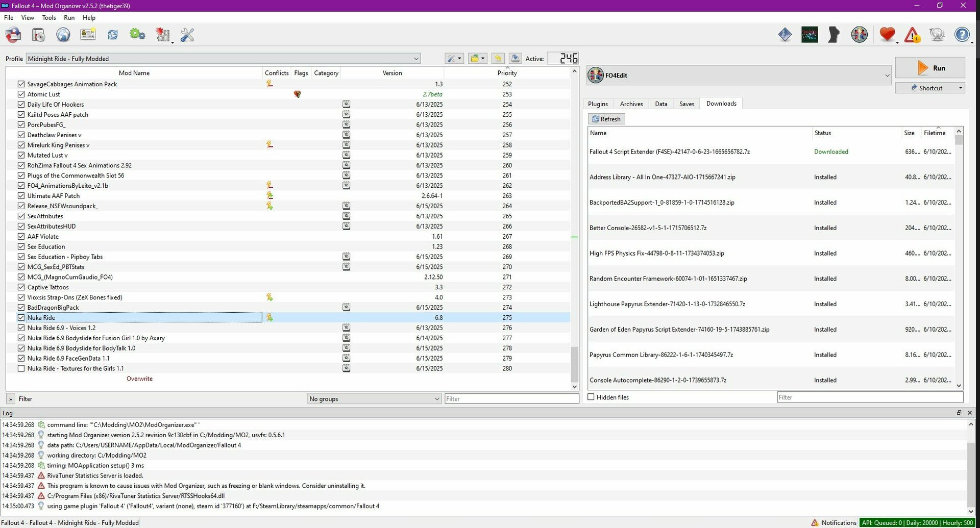980x528 pixels.
Task: Click the Notifications warning icon in status bar
Action: 815,522
